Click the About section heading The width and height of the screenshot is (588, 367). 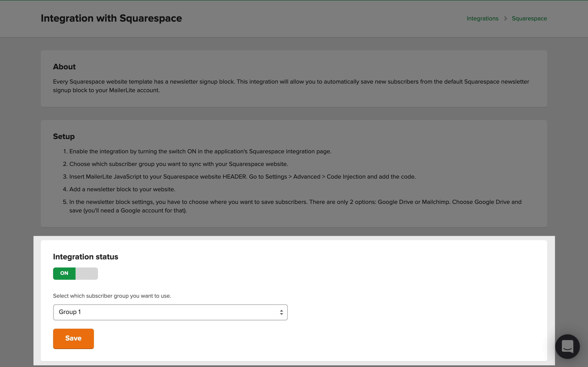point(64,67)
